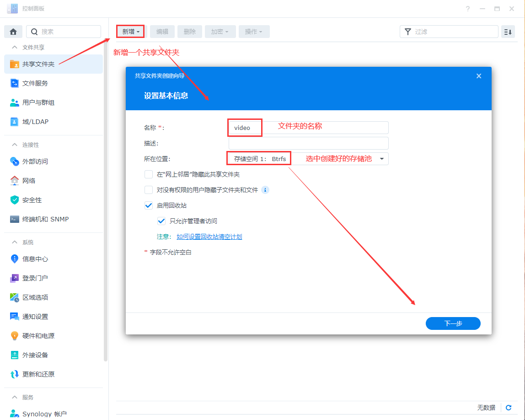Open the recycle bin emptying schedule link
The width and height of the screenshot is (525, 420).
209,237
